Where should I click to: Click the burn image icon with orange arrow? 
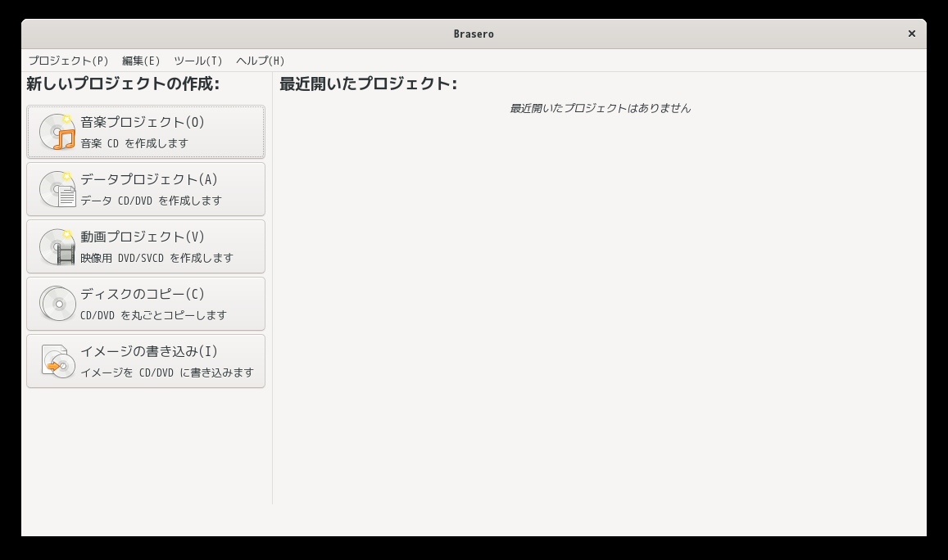click(x=57, y=361)
